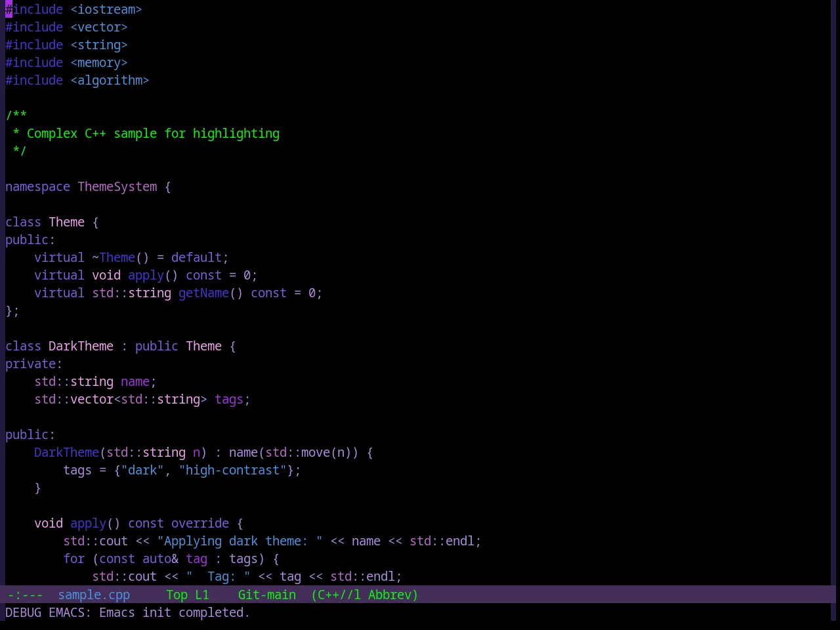The width and height of the screenshot is (840, 630).
Task: Place cursor on '<string>' include
Action: [99, 45]
